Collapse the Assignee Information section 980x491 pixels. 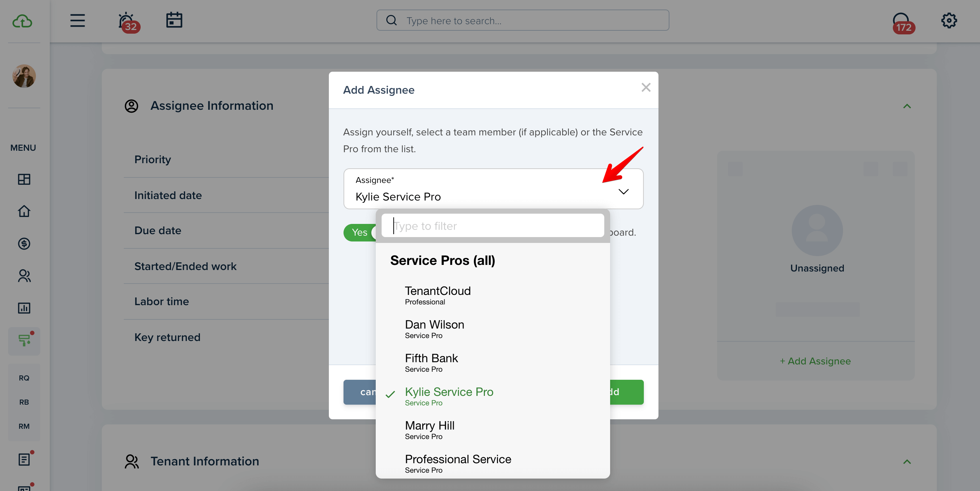coord(907,106)
